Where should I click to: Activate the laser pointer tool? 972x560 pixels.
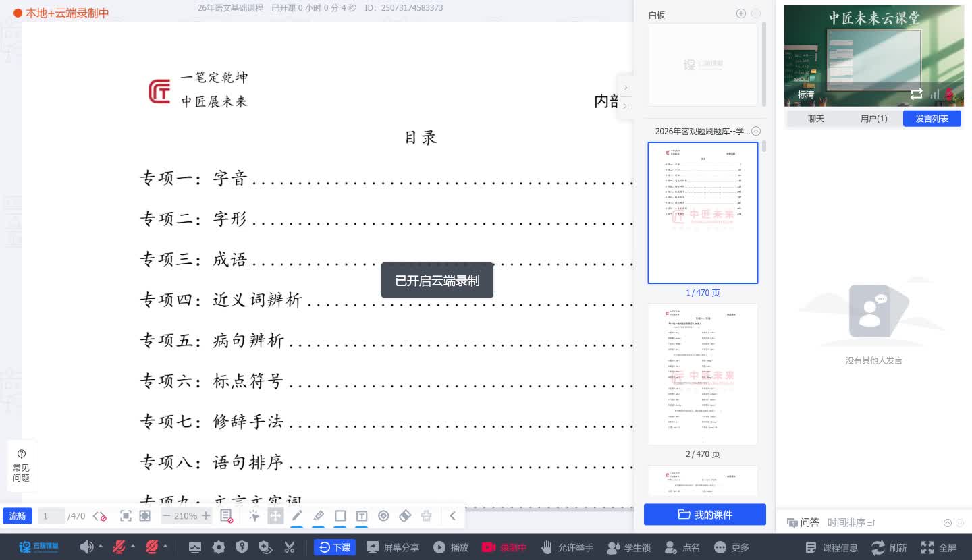click(x=383, y=515)
